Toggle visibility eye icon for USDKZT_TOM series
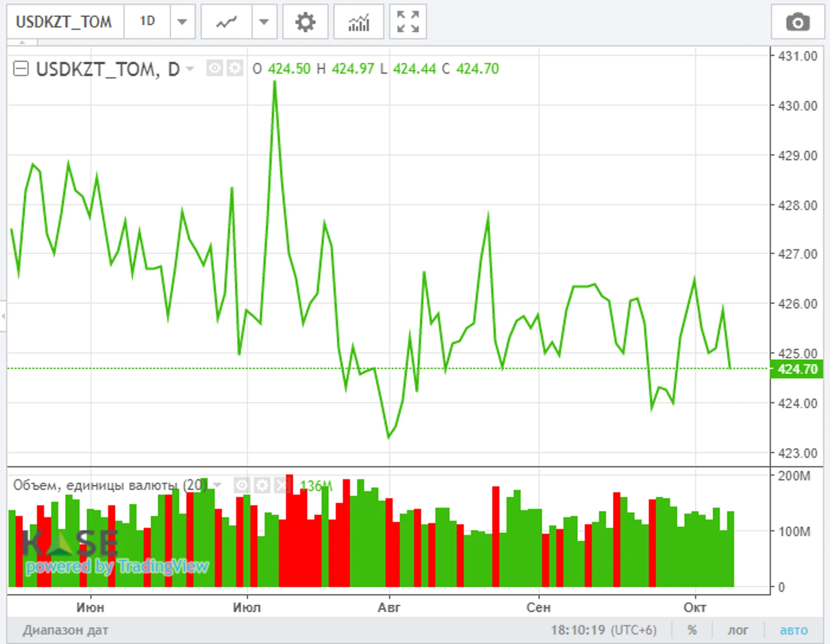Screen dimensions: 830x644 [214, 69]
